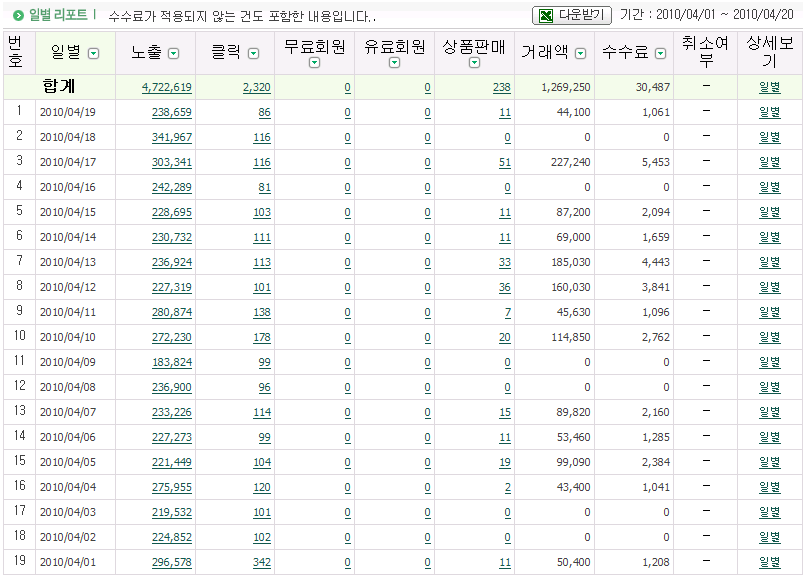The width and height of the screenshot is (812, 579).
Task: Open the total product sales link 238
Action: click(501, 88)
